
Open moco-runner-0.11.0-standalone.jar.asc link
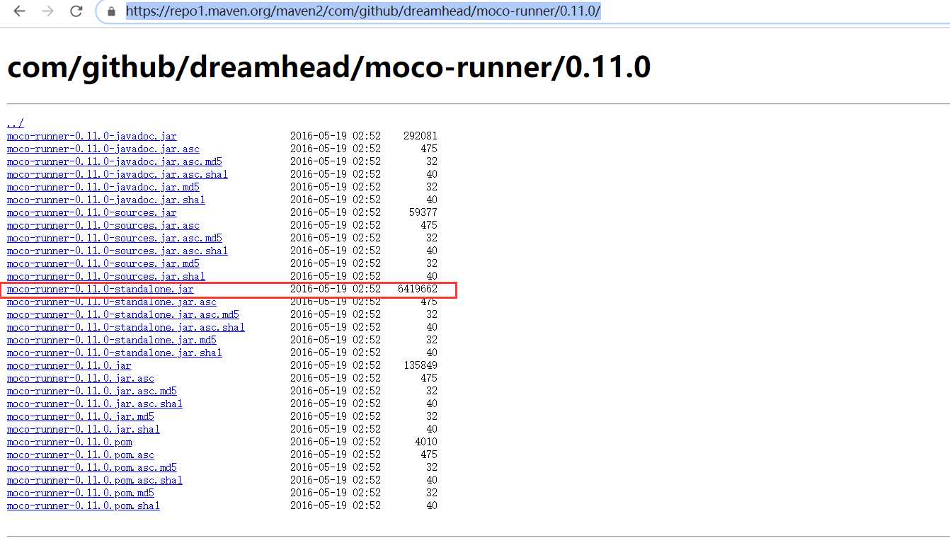pos(112,302)
